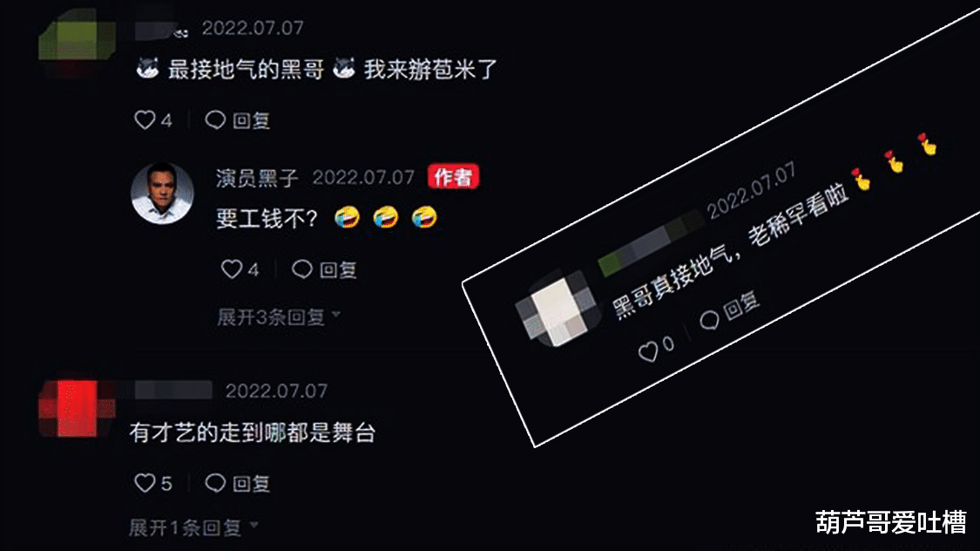Open 演员黑子 username link
This screenshot has height=551, width=980.
coord(257,178)
